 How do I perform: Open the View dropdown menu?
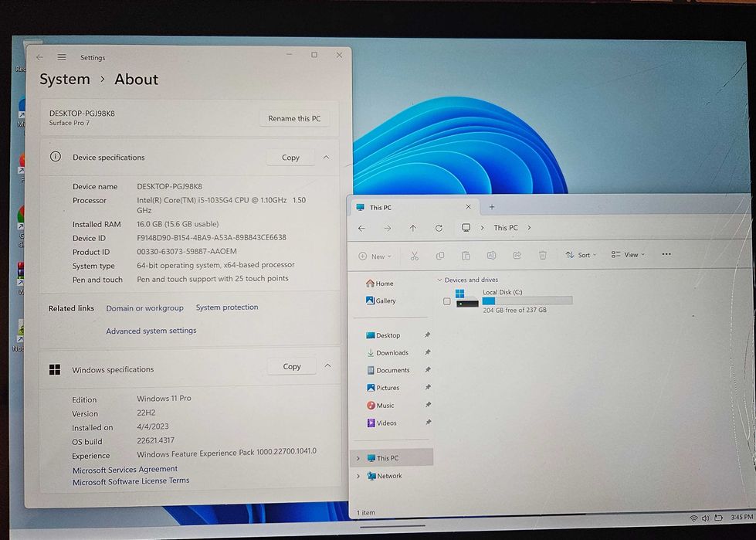point(628,255)
